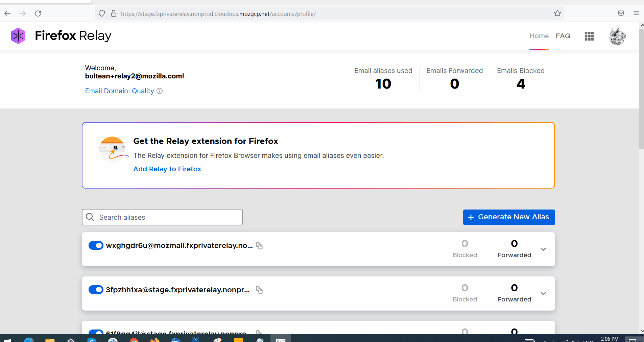The image size is (644, 342).
Task: Copy the 3fpzhh1xa alias address
Action: [259, 290]
